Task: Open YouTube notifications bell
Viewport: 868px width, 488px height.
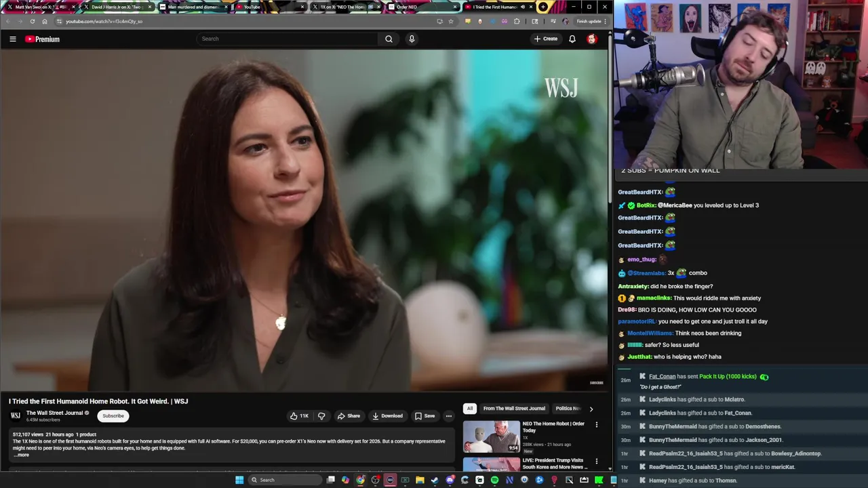Action: click(x=572, y=39)
